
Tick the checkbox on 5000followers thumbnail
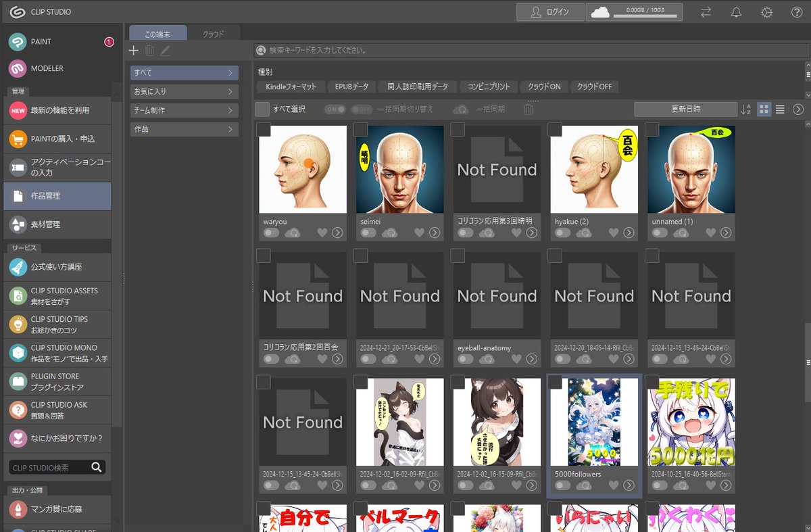[555, 382]
